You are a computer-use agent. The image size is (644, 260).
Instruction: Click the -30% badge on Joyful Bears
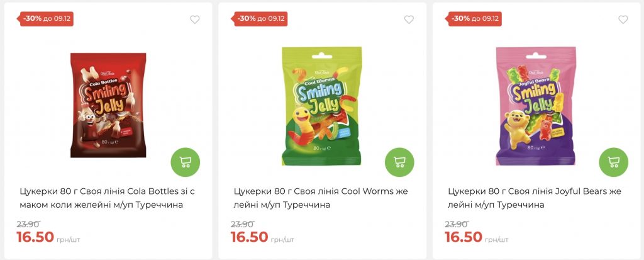coord(475,18)
